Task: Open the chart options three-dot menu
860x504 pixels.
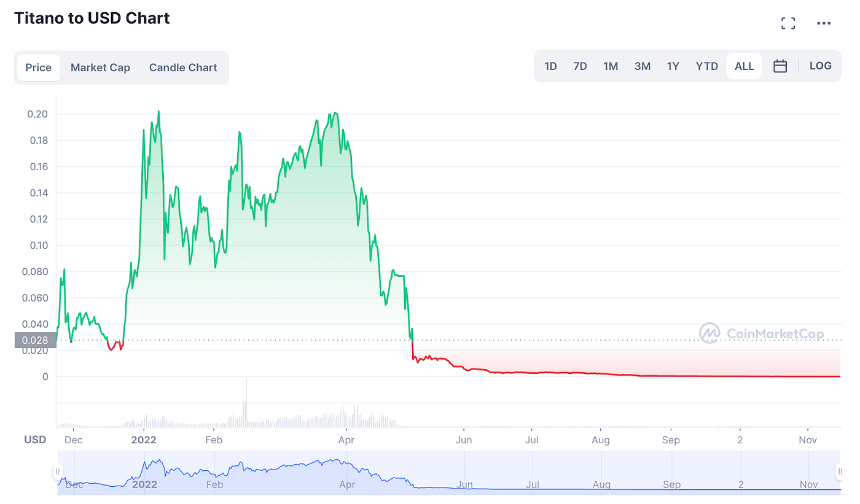Action: tap(824, 23)
